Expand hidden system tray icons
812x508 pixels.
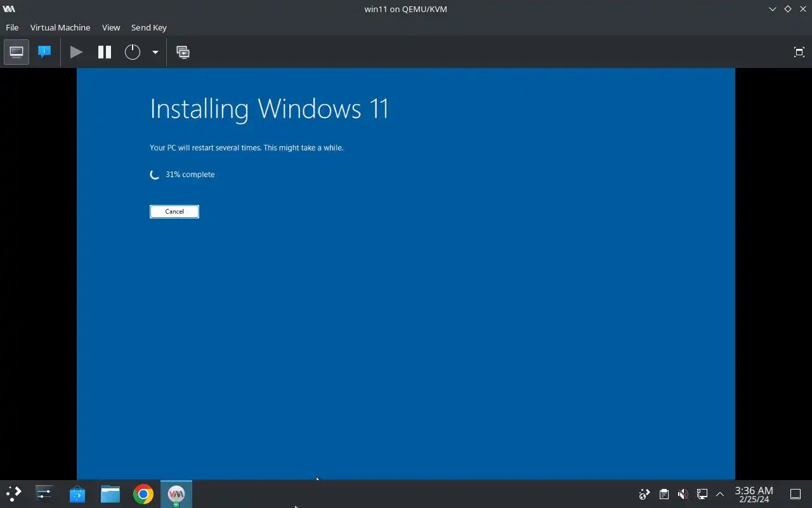tap(720, 494)
